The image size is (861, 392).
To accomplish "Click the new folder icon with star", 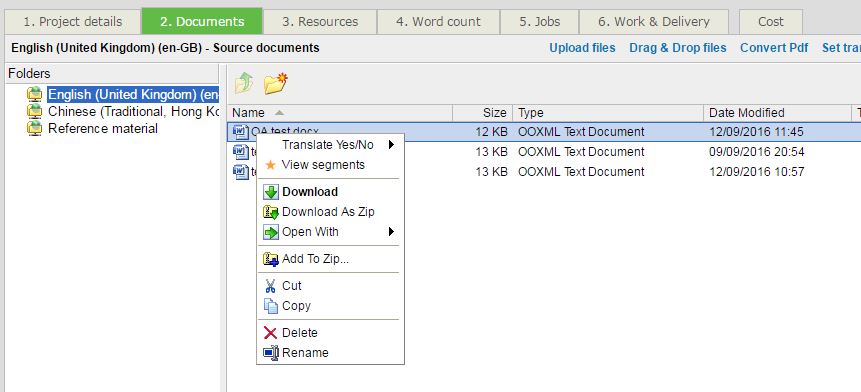I will point(276,83).
